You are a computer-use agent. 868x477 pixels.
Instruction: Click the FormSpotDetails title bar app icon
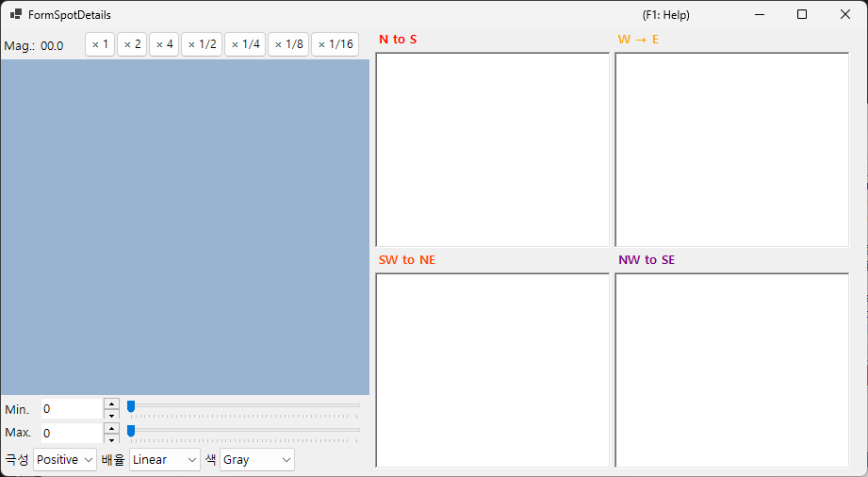click(x=16, y=14)
